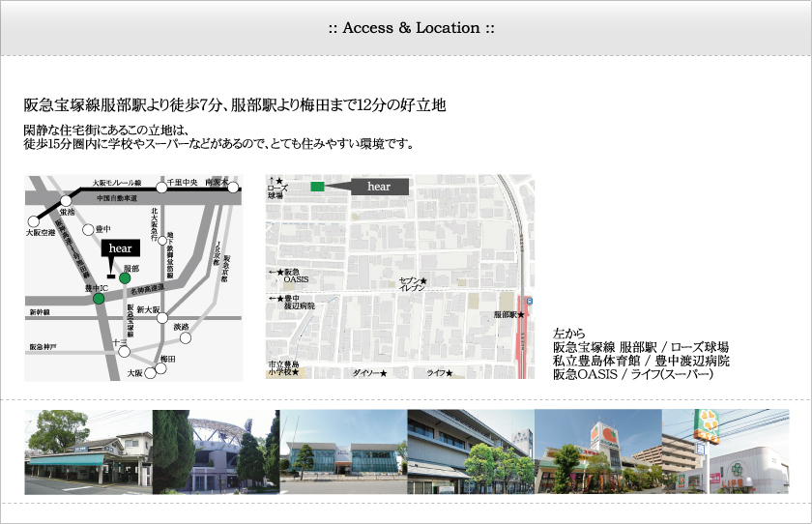812x524 pixels.
Task: Open the Life supermarket photo at far right
Action: tap(725, 452)
